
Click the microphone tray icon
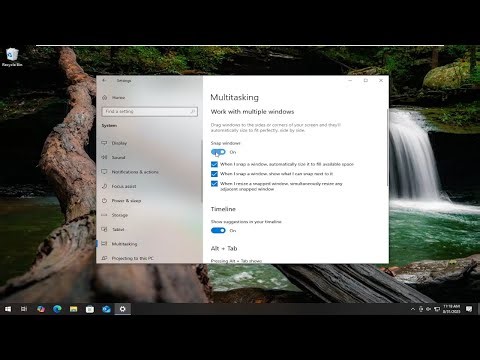(x=421, y=309)
